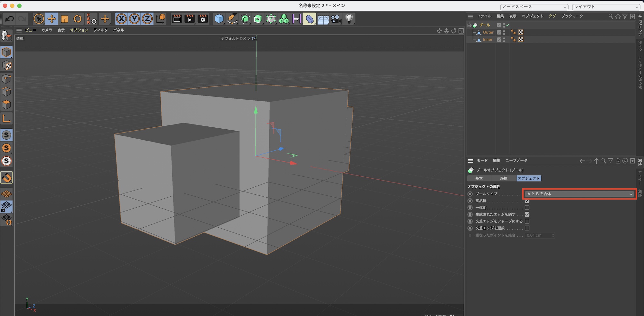Switch to the 座標 tab
Image resolution: width=644 pixels, height=316 pixels.
[504, 178]
